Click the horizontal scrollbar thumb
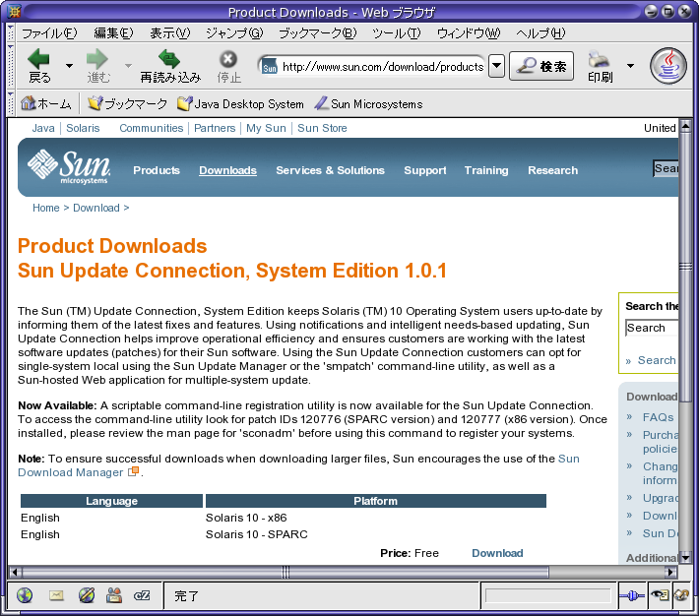The image size is (699, 616). pos(286,572)
